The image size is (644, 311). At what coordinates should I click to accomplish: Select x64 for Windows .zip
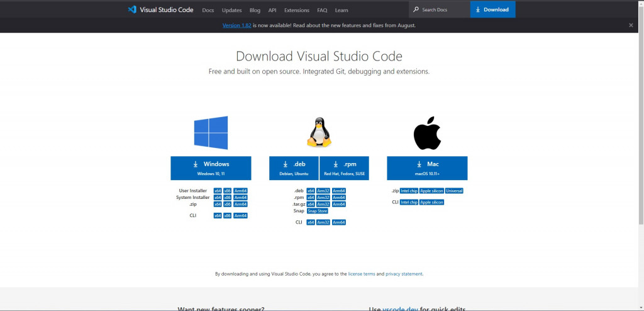pyautogui.click(x=218, y=204)
